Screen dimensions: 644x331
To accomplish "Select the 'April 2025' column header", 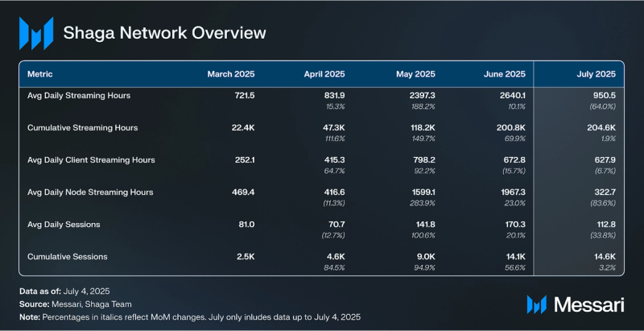I will click(324, 74).
